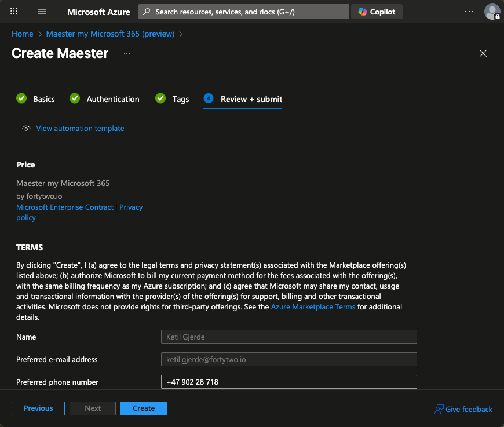The width and height of the screenshot is (504, 427).
Task: Click the green check beside Basics
Action: [x=21, y=98]
